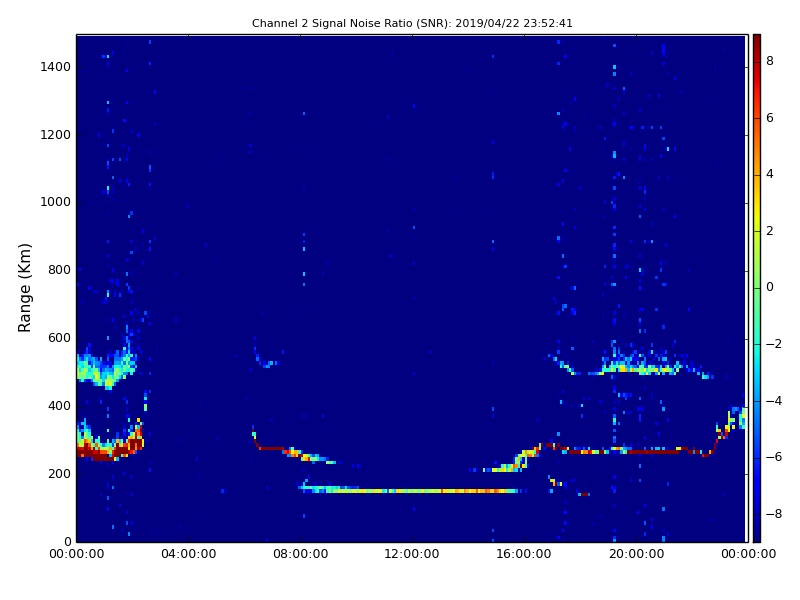Viewport: 800px width, 600px height.
Task: Click the 400 tick label on the range axis
Action: click(x=59, y=406)
